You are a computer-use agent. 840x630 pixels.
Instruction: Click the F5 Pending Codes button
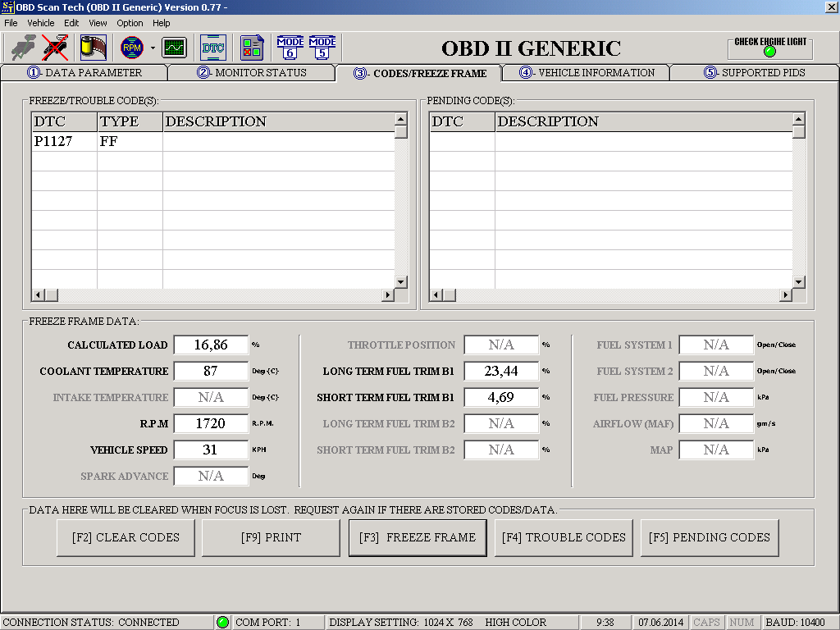point(710,538)
